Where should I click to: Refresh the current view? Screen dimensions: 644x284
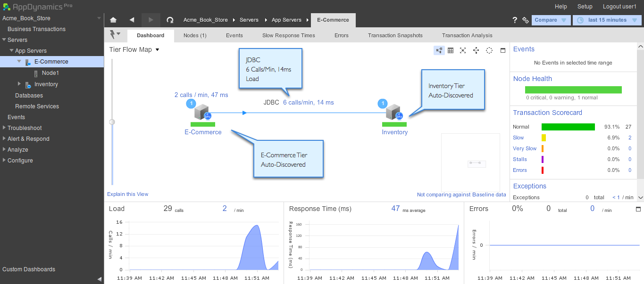click(x=170, y=20)
